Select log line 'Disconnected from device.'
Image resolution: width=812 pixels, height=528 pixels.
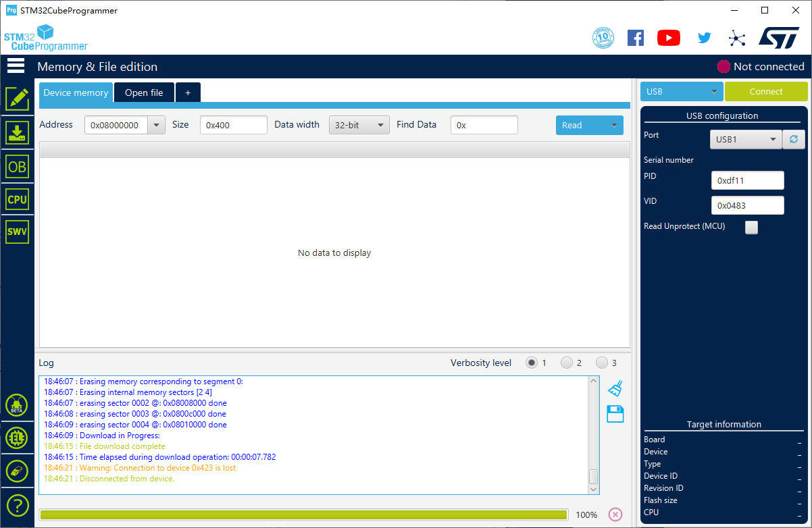(109, 479)
